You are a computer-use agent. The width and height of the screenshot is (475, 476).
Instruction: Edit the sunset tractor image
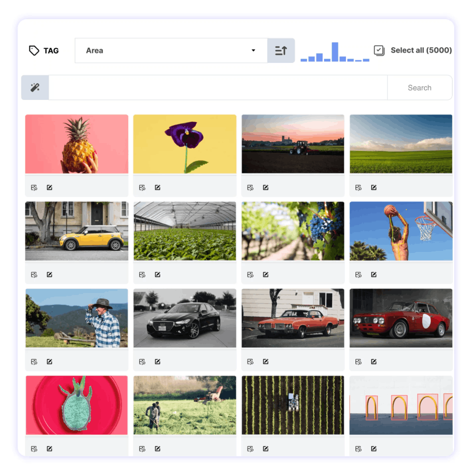point(266,188)
